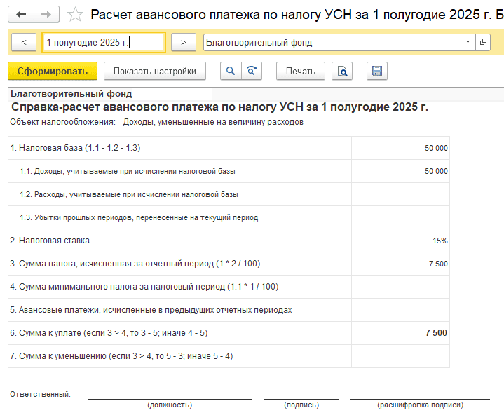The width and height of the screenshot is (504, 420).
Task: Click the Find next icon
Action: (251, 71)
